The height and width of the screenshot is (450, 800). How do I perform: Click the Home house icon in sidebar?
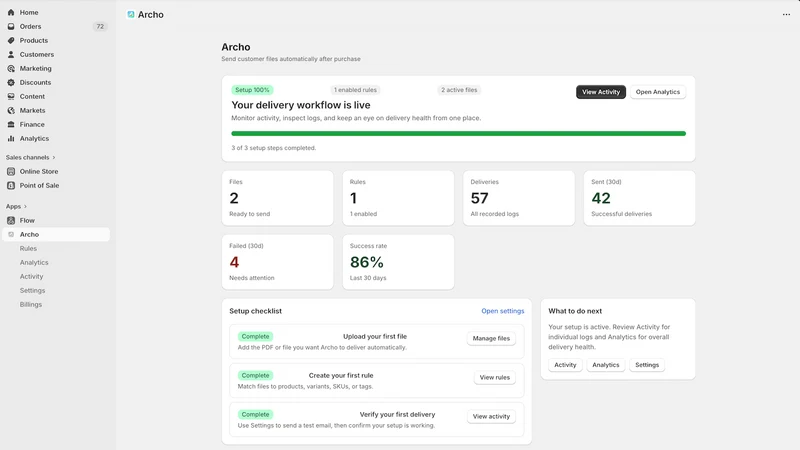pos(11,12)
